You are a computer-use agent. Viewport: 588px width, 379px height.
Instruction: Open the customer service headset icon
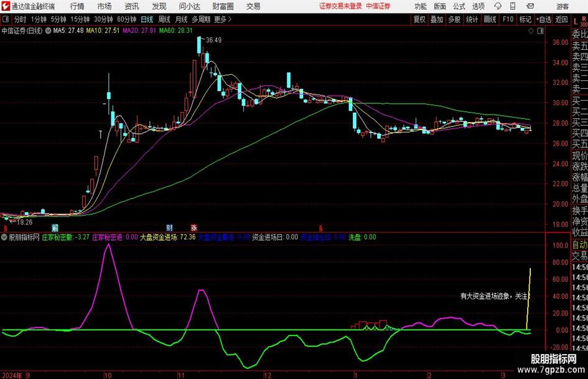coord(498,6)
